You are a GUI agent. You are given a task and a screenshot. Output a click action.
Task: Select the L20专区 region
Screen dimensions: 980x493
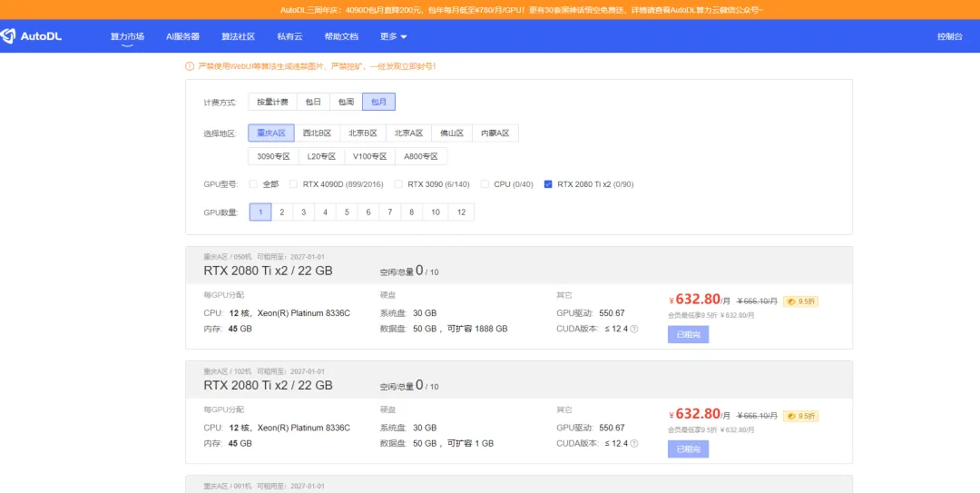tap(321, 156)
